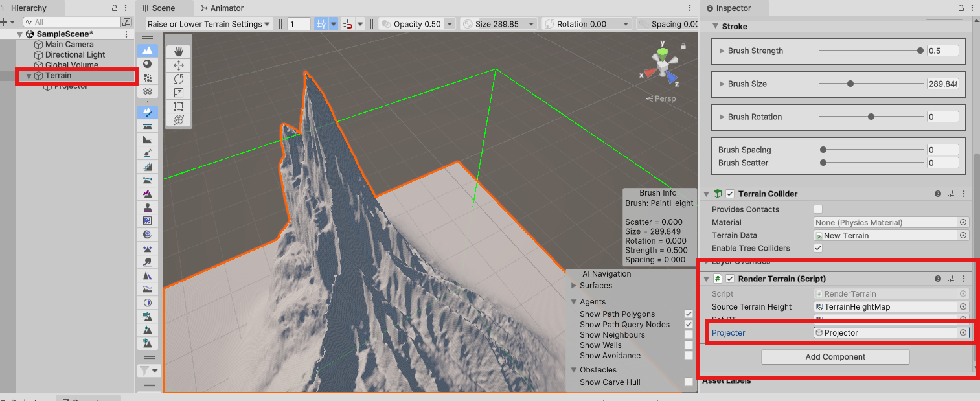Open Terrain Collider preset sliders icon
The height and width of the screenshot is (401, 980).
coord(951,194)
